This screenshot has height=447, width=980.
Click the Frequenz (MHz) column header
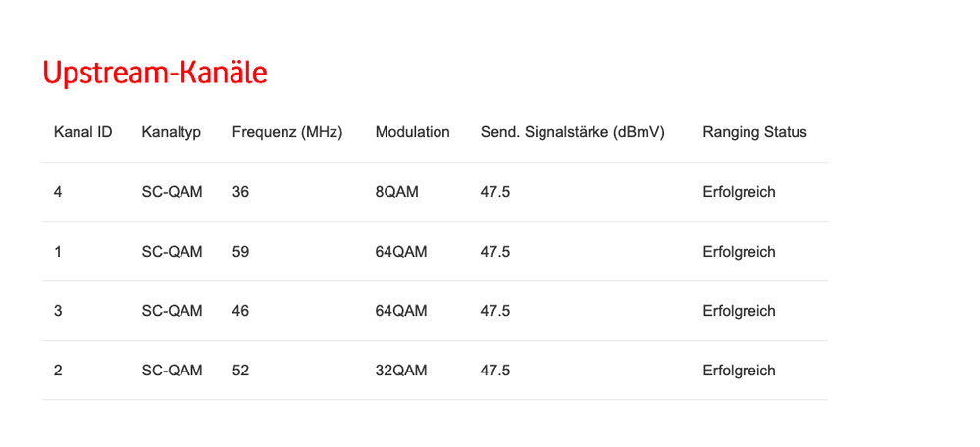coord(286,132)
